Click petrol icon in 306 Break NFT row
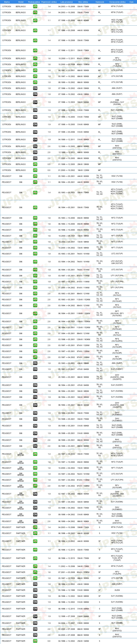The height and width of the screenshot is (644, 137). (x=35, y=468)
